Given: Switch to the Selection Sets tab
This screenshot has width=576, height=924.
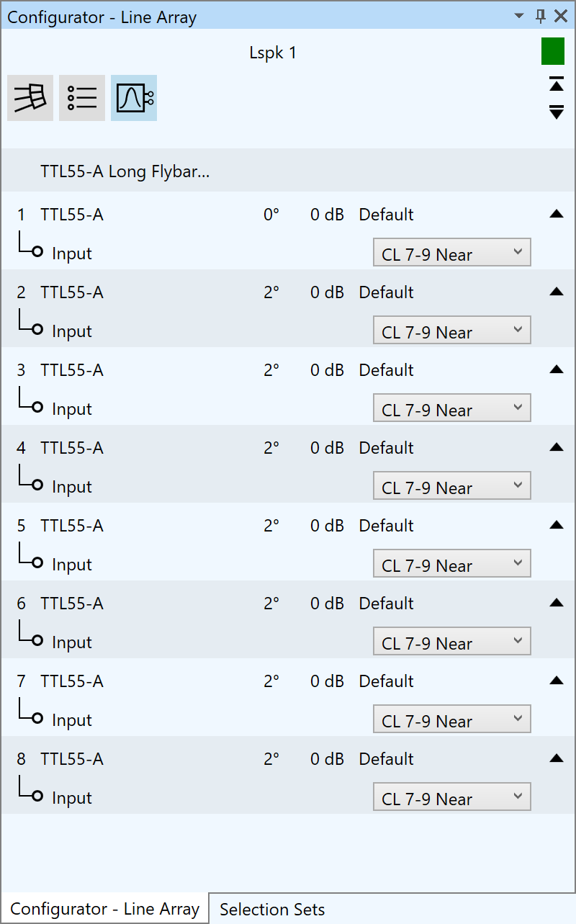Looking at the screenshot, I should click(x=272, y=910).
